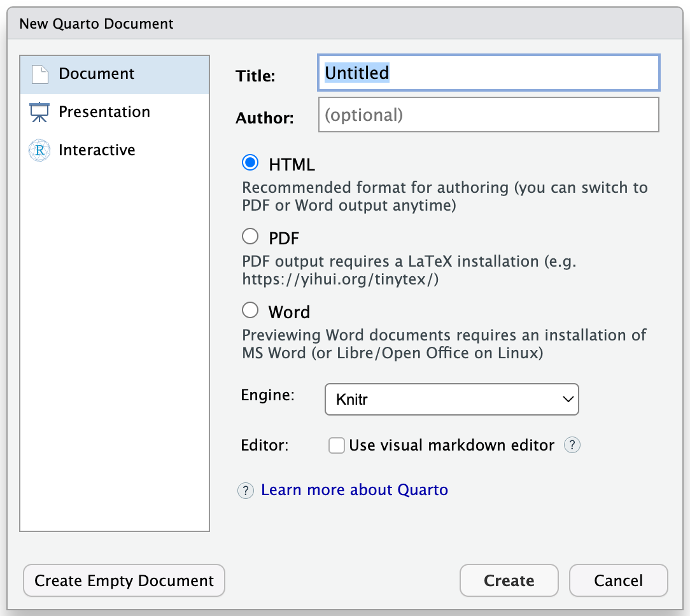Choose the PDF output radio button
The image size is (690, 616).
tap(250, 237)
